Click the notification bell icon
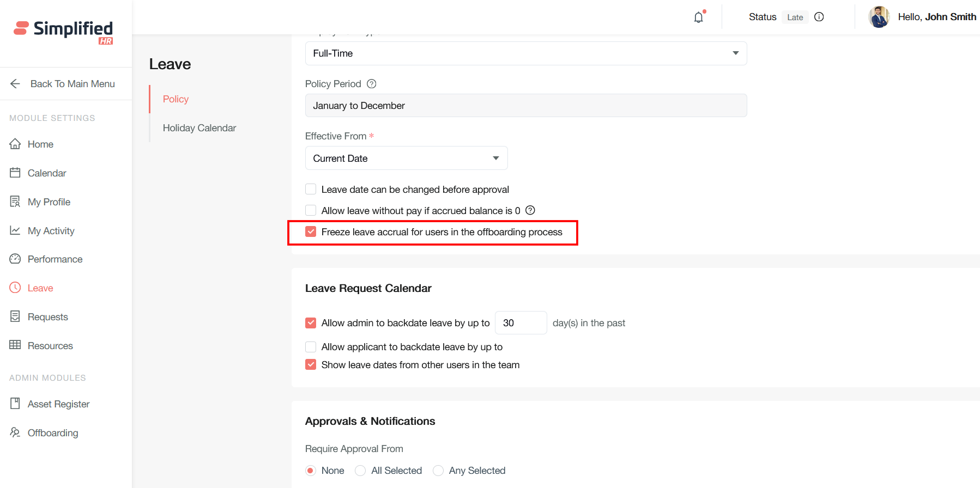Screen dimensions: 980x488 tap(698, 17)
